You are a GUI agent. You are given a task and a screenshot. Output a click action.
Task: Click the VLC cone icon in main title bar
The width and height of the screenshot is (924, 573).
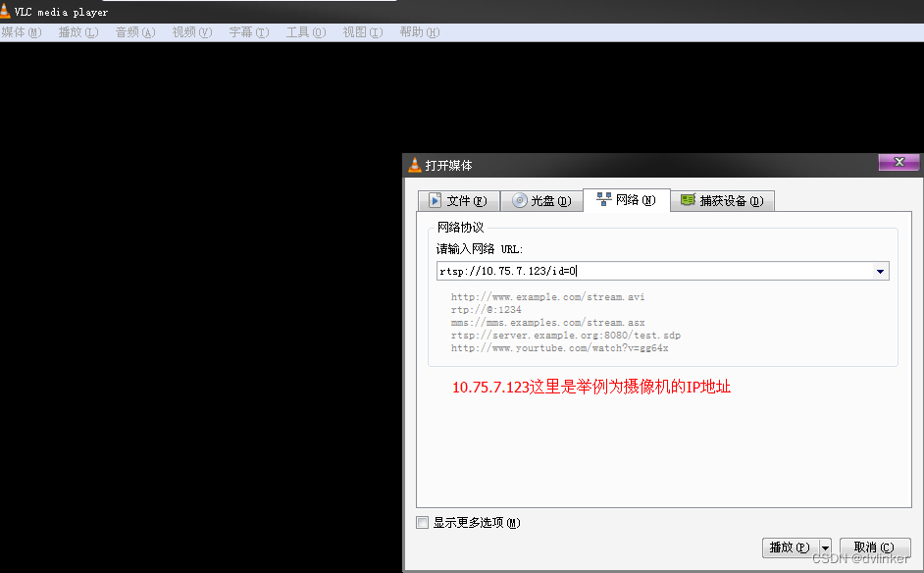point(5,11)
